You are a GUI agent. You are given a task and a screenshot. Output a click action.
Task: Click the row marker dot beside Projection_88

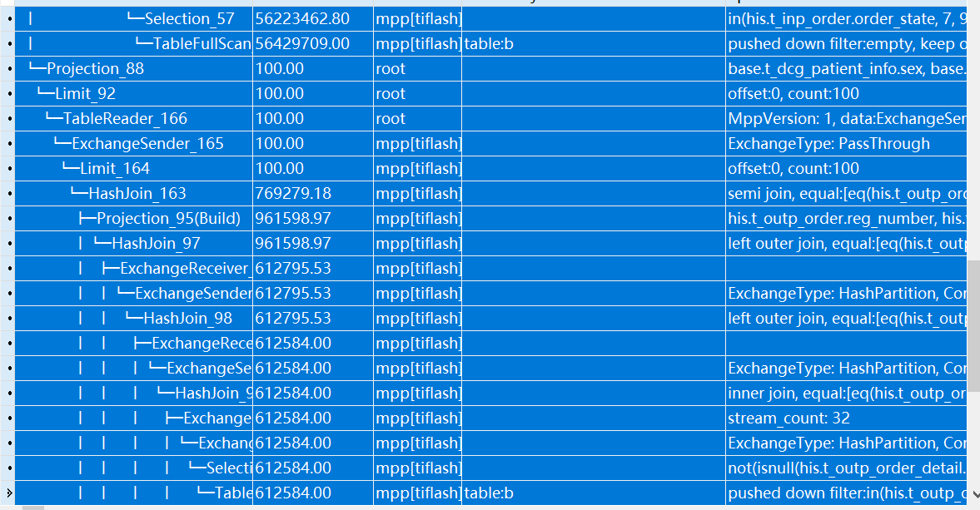[x=7, y=68]
